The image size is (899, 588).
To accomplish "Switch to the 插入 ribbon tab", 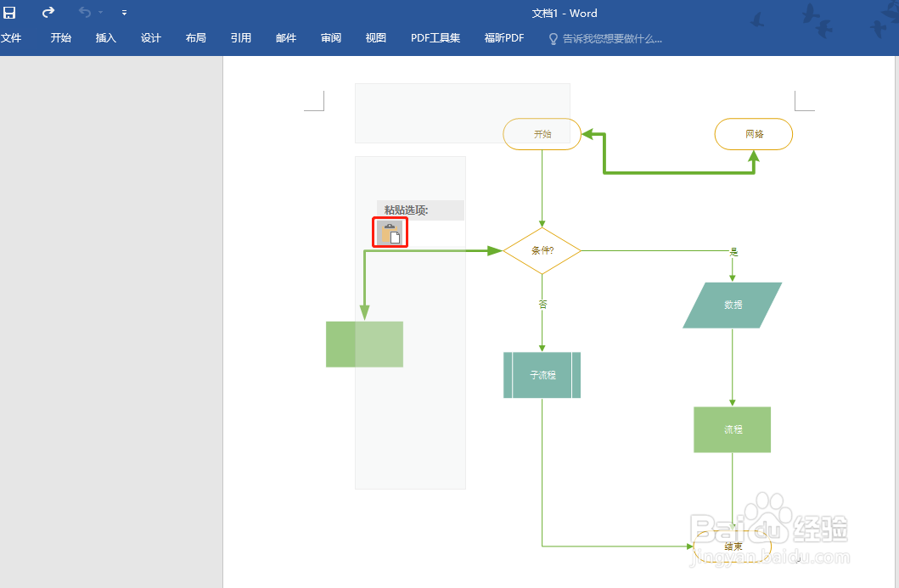I will point(105,38).
